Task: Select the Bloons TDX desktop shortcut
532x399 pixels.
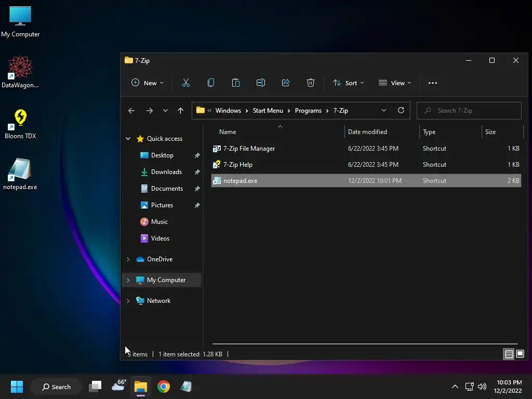Action: pyautogui.click(x=20, y=124)
